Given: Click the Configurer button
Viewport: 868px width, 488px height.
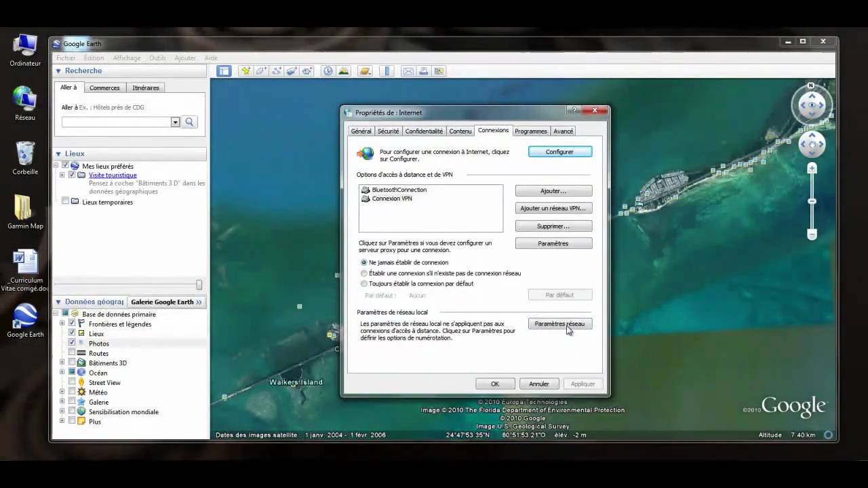Looking at the screenshot, I should tap(560, 152).
